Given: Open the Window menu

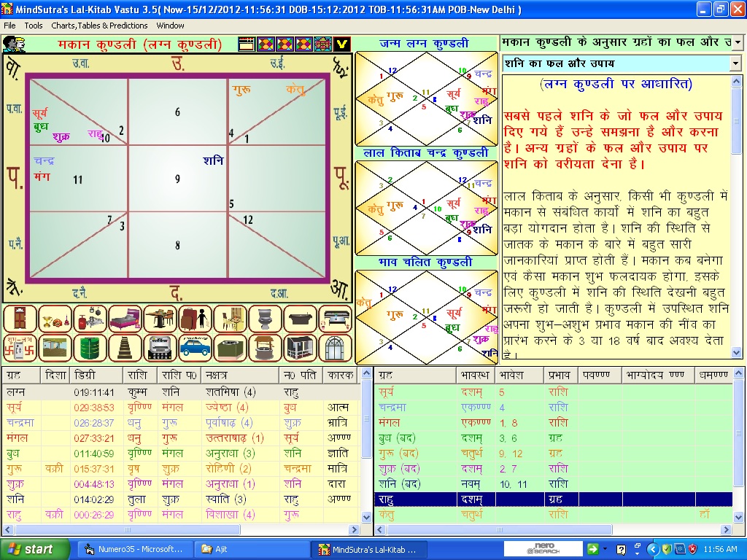Looking at the screenshot, I should [170, 26].
